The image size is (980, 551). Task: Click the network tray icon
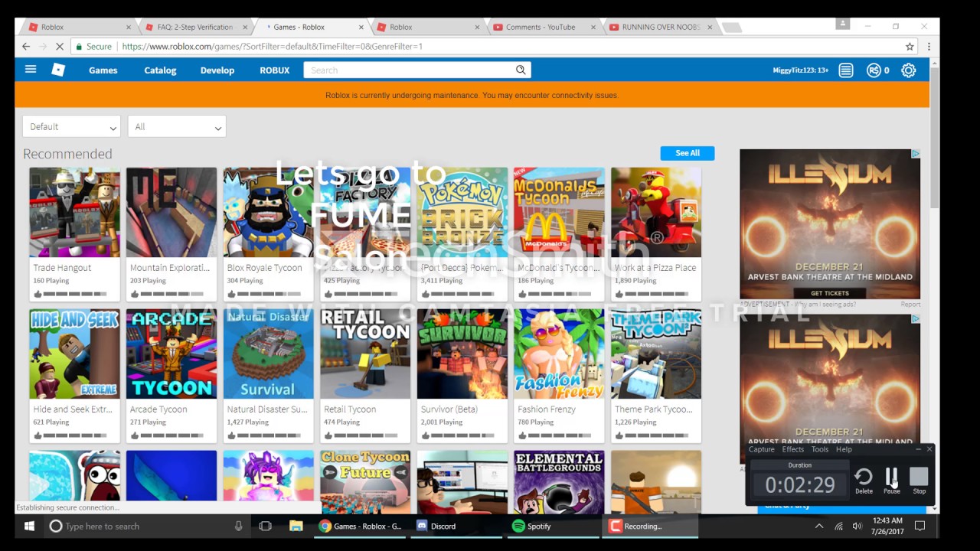tap(838, 527)
